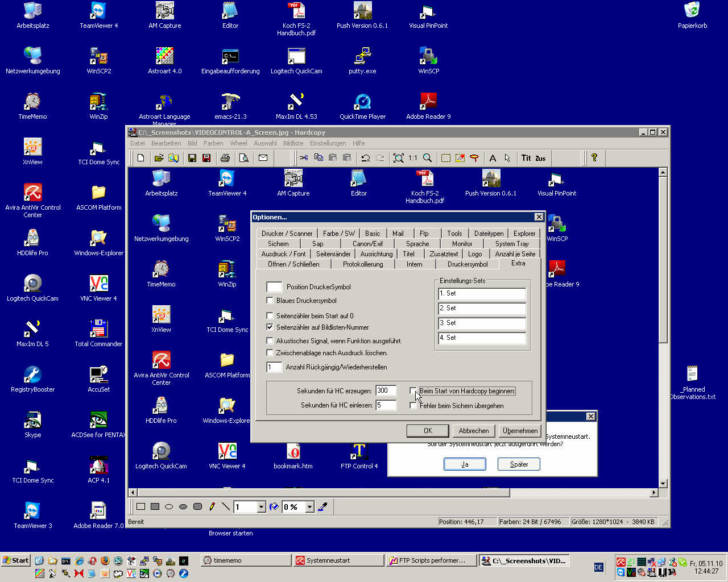Open the line width dropdown showing 1
Screen dimensions: 728x582
click(x=262, y=507)
